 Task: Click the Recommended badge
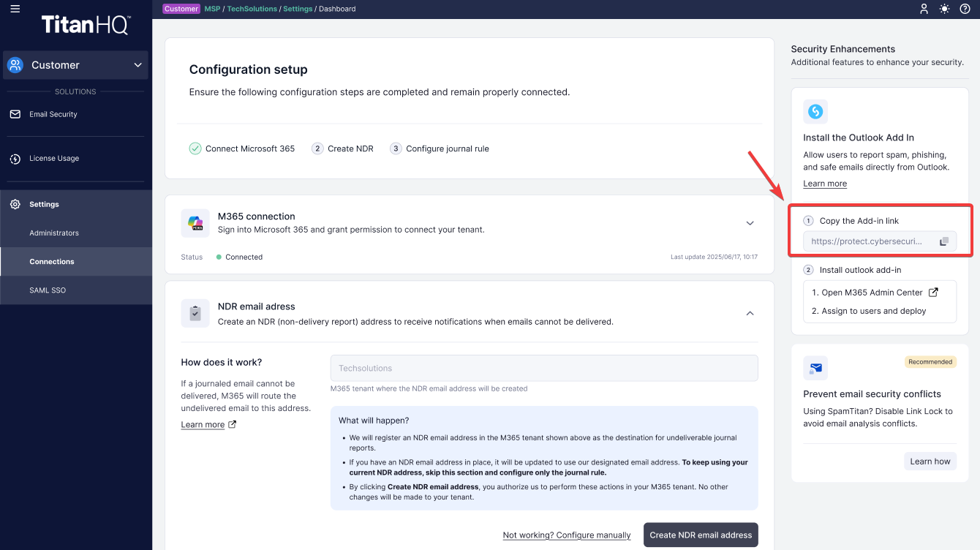pyautogui.click(x=930, y=362)
